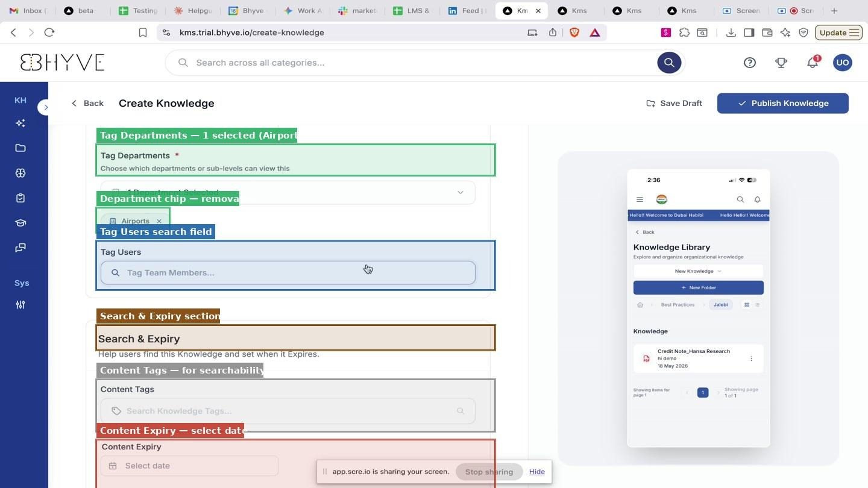Remove the Airports department chip
This screenshot has height=488, width=868.
[x=159, y=221]
